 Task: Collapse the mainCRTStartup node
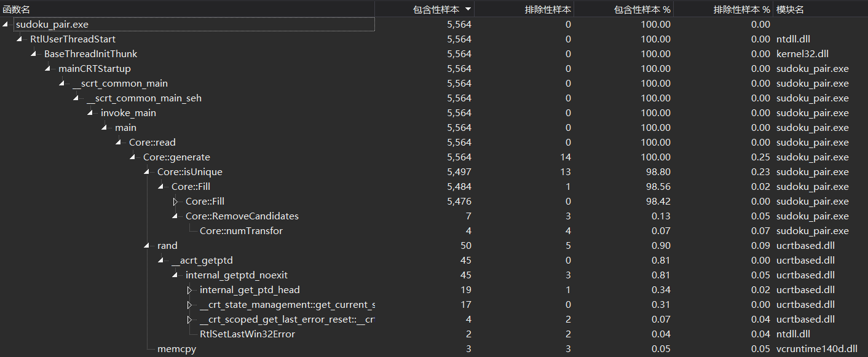point(48,69)
